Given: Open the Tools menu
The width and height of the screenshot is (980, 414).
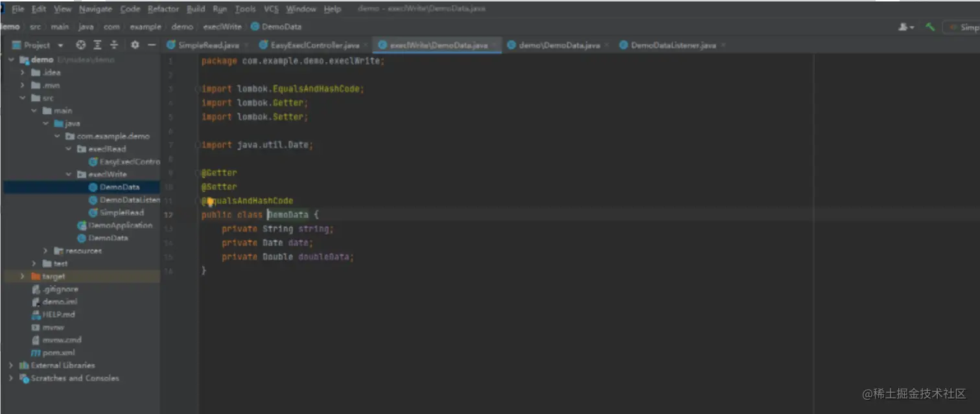Looking at the screenshot, I should point(245,9).
